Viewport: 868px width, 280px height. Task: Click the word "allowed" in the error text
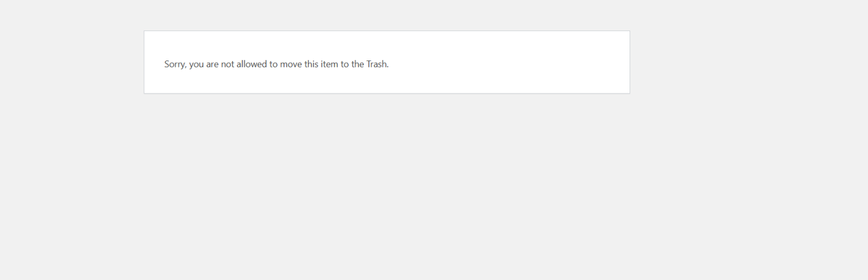coord(251,64)
